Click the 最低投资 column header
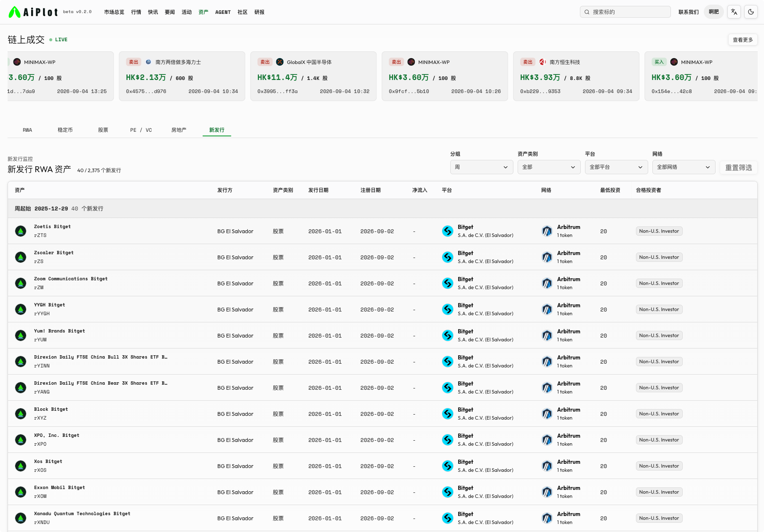764x532 pixels. [610, 190]
